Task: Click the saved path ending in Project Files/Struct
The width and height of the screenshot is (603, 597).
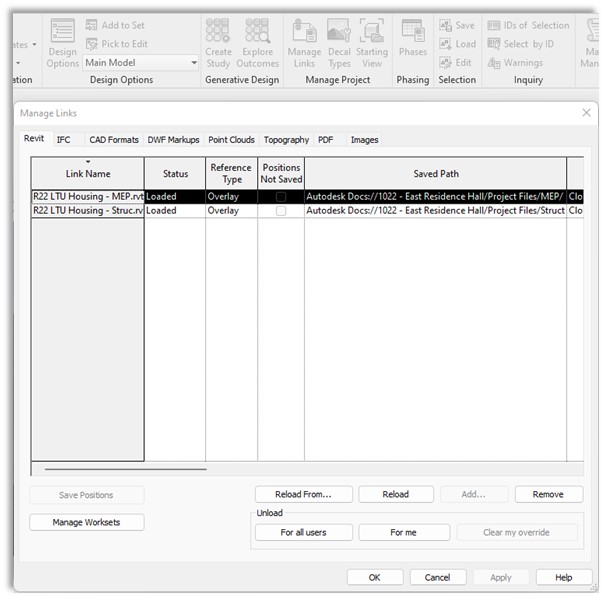Action: point(435,211)
